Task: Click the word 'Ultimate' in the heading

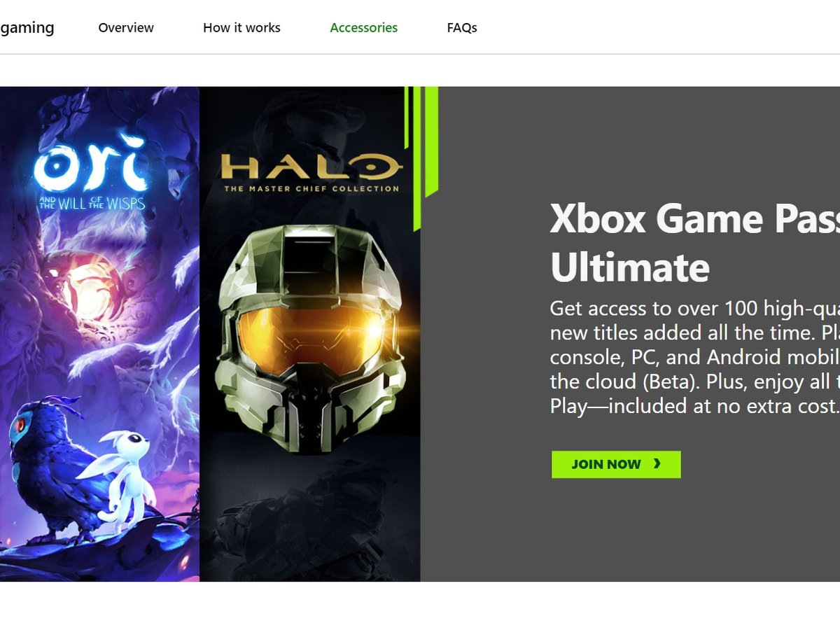Action: pos(629,267)
